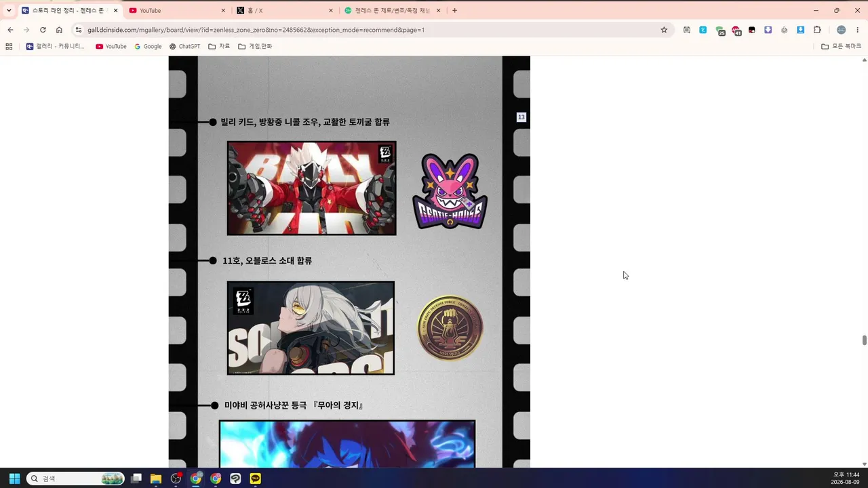This screenshot has height=488, width=868.
Task: Open the apps grid in bookmarks bar
Action: pyautogui.click(x=9, y=47)
